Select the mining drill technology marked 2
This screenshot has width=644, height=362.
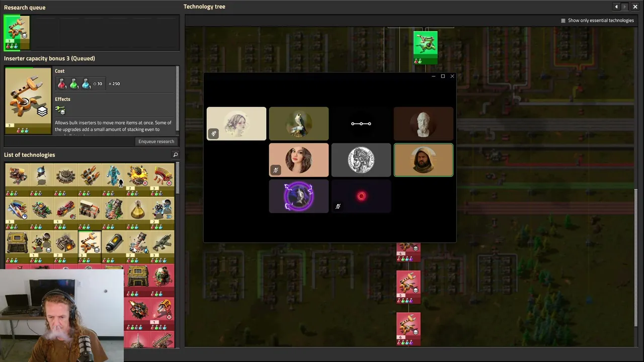(138, 247)
